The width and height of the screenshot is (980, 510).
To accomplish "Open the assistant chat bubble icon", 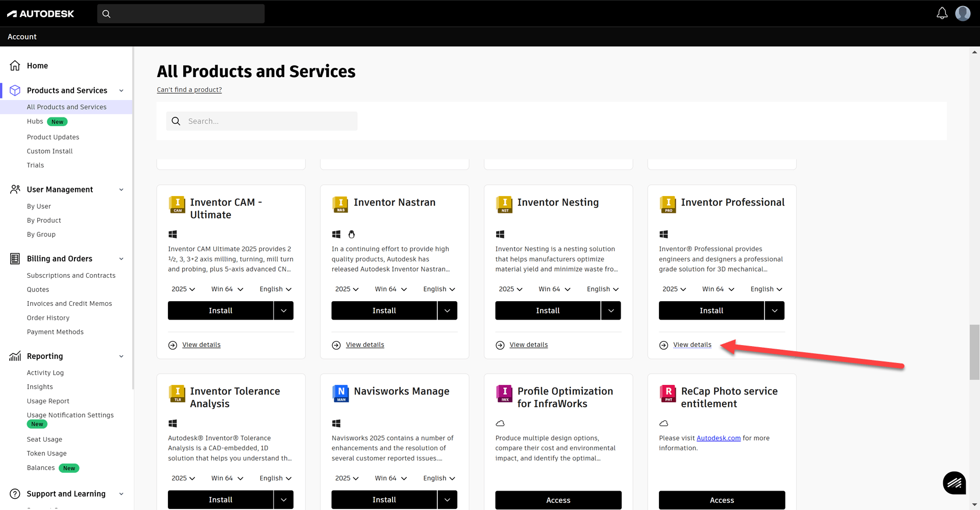I will point(954,482).
